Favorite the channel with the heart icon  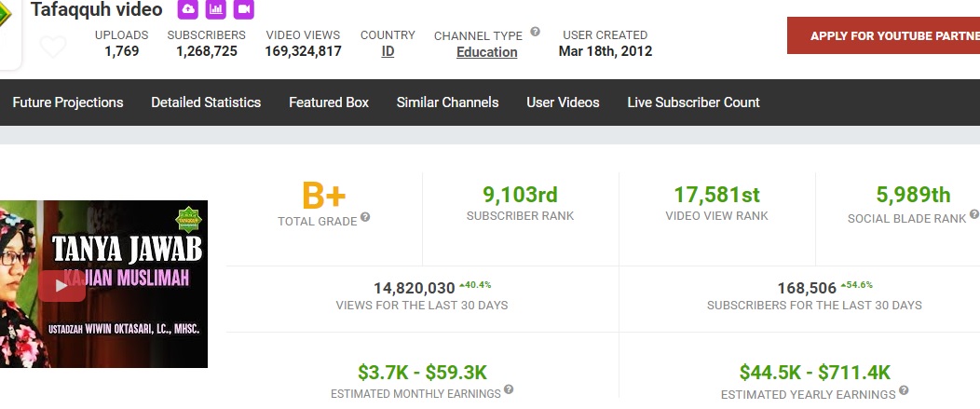point(52,47)
